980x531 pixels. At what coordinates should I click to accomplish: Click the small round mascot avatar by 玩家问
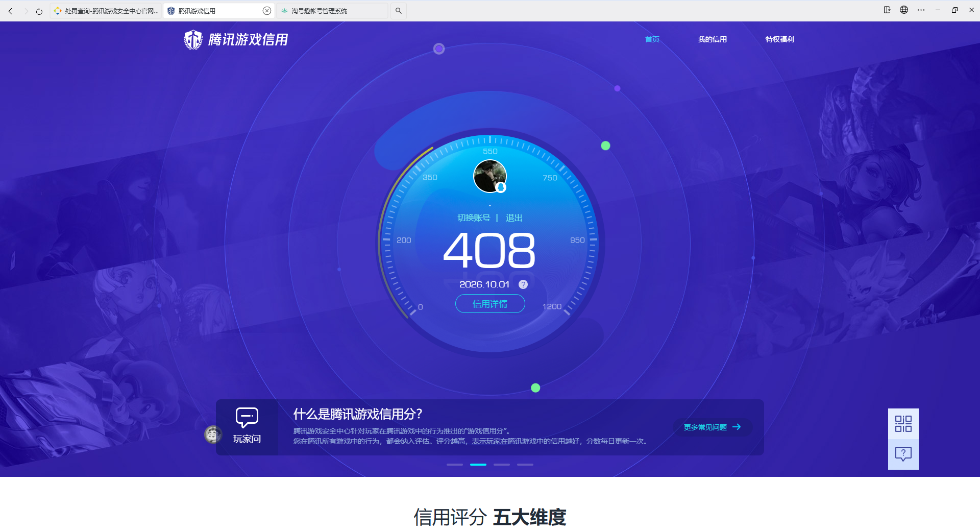click(x=213, y=435)
